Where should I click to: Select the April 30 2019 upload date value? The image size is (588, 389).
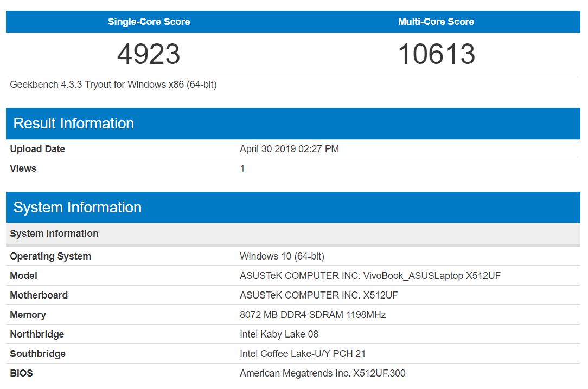pyautogui.click(x=289, y=149)
